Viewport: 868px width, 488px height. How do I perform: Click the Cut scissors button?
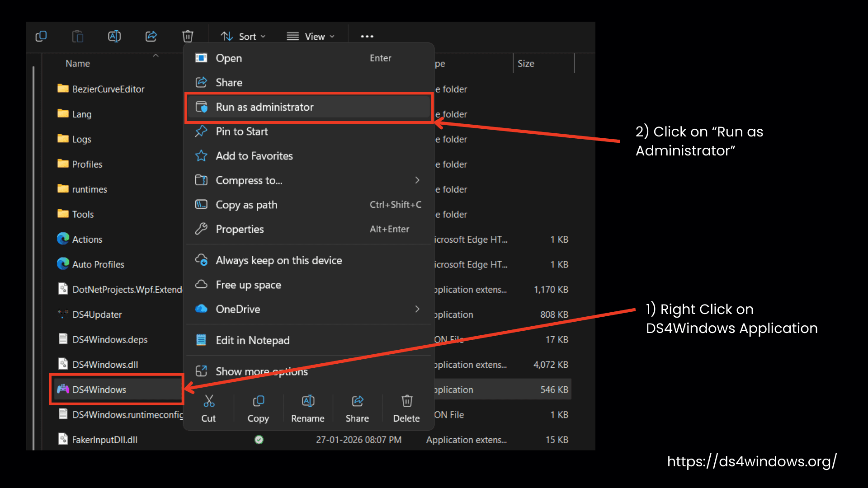[x=209, y=408]
